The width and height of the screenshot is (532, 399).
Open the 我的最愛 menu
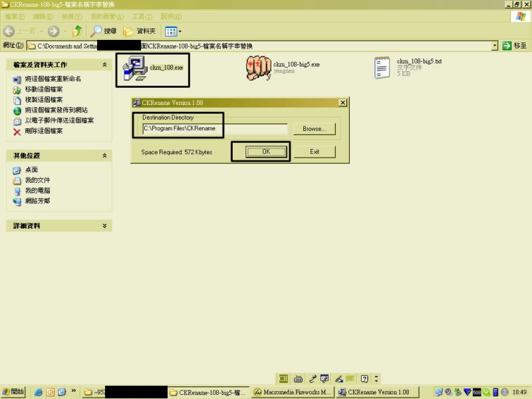click(107, 17)
